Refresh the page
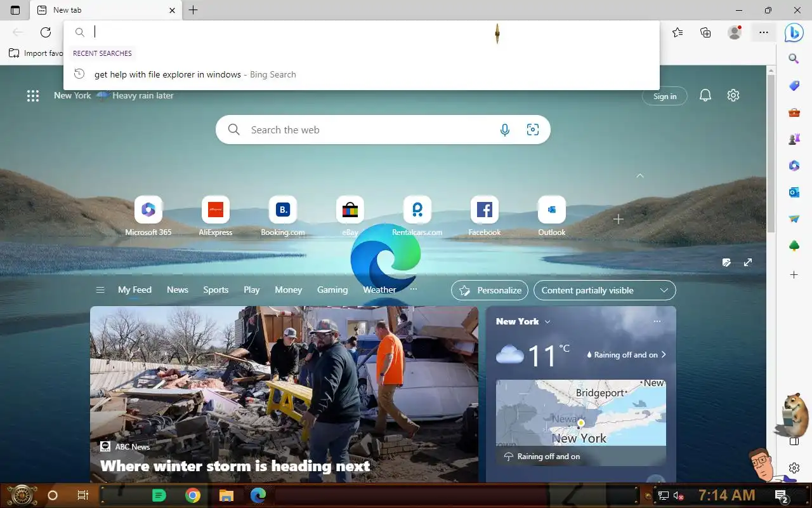 point(46,32)
